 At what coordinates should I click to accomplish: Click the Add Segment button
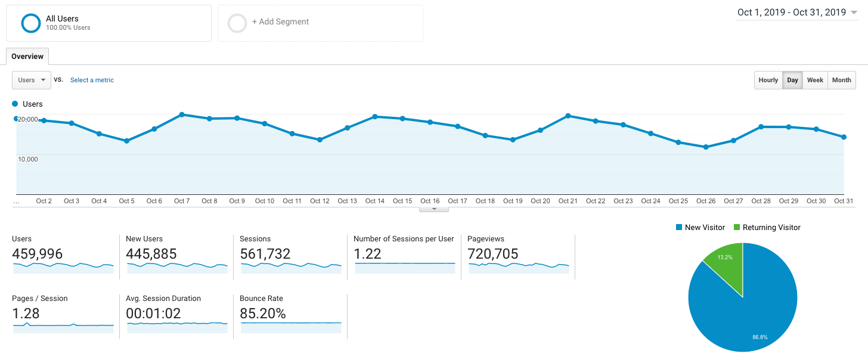(280, 21)
